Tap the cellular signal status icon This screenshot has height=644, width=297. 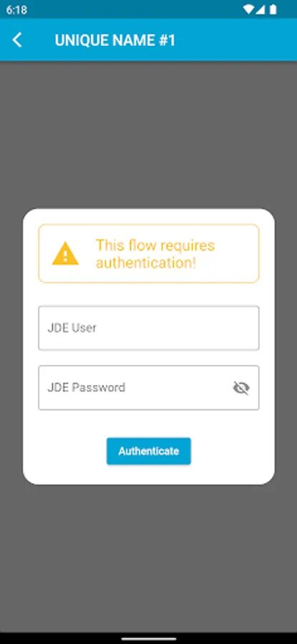pos(261,9)
